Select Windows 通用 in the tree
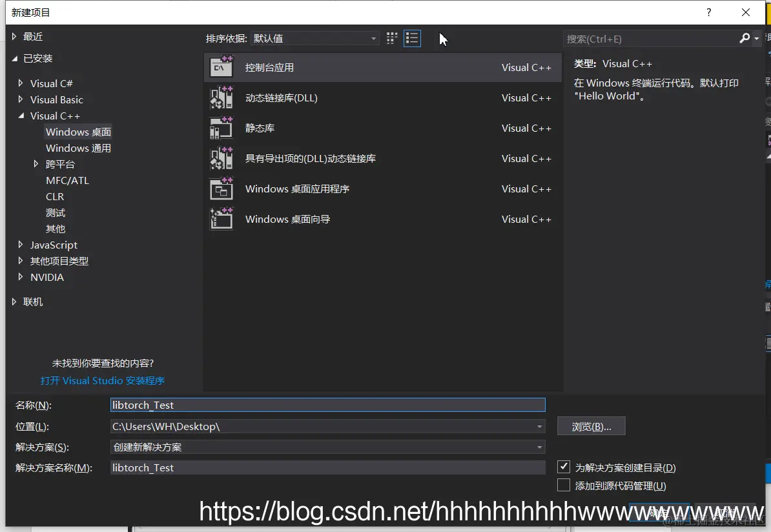This screenshot has width=771, height=532. pyautogui.click(x=78, y=148)
